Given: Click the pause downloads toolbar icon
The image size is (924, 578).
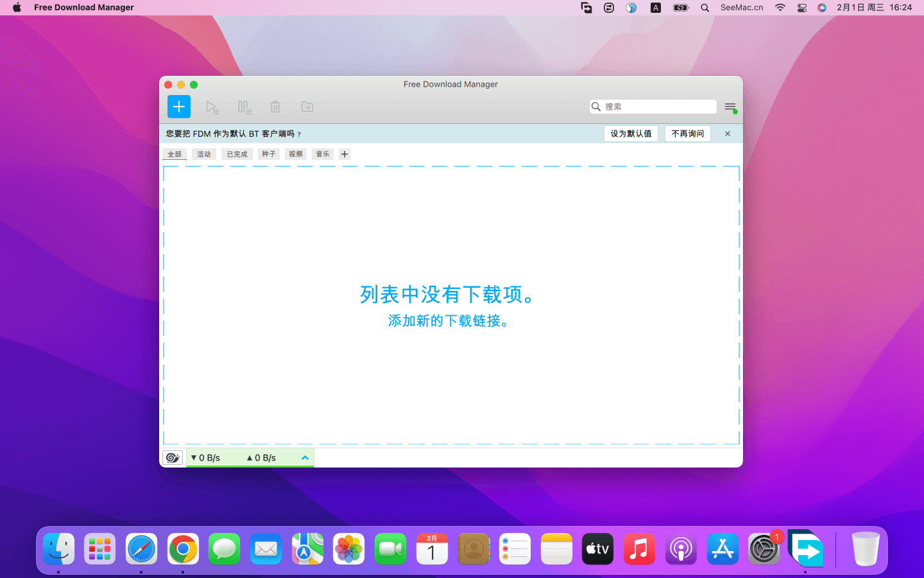Looking at the screenshot, I should click(x=244, y=107).
